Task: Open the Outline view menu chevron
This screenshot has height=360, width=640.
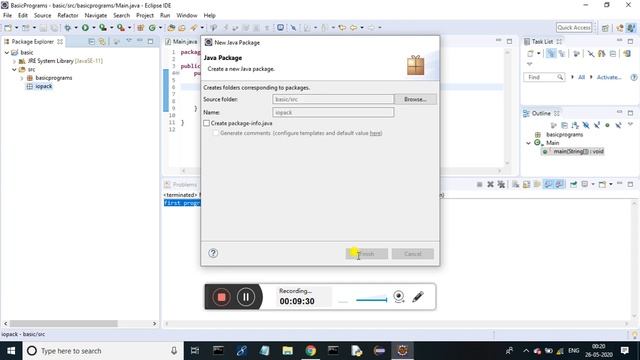Action: coord(630,124)
